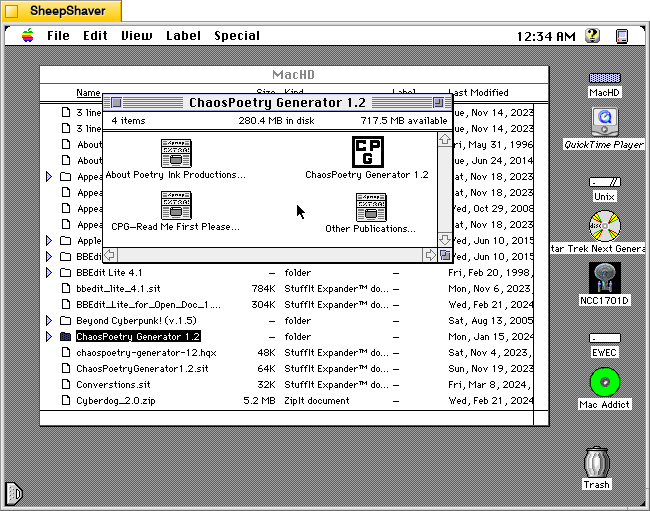This screenshot has height=511, width=650.
Task: Select ChaosPoetryGenerator1.2.sit file icon
Action: (65, 368)
